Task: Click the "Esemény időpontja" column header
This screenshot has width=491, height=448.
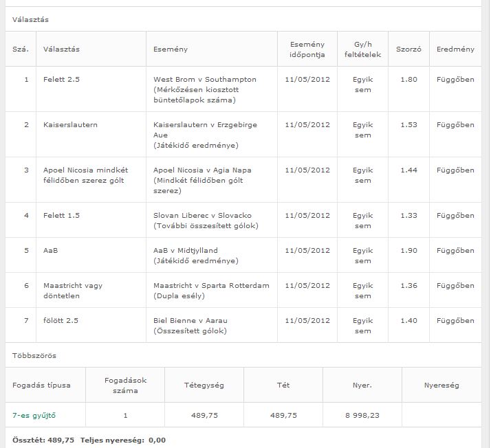Action: pos(307,49)
